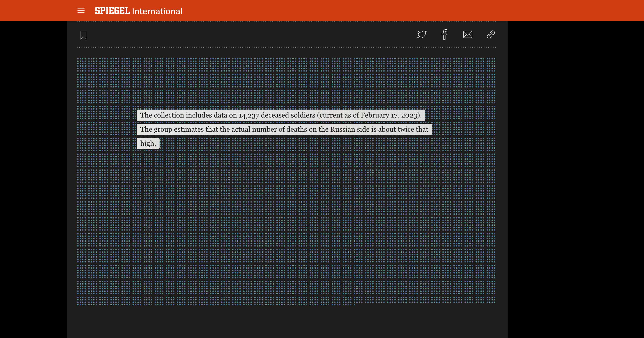The height and width of the screenshot is (338, 644).
Task: Share the article on Facebook
Action: click(x=445, y=34)
